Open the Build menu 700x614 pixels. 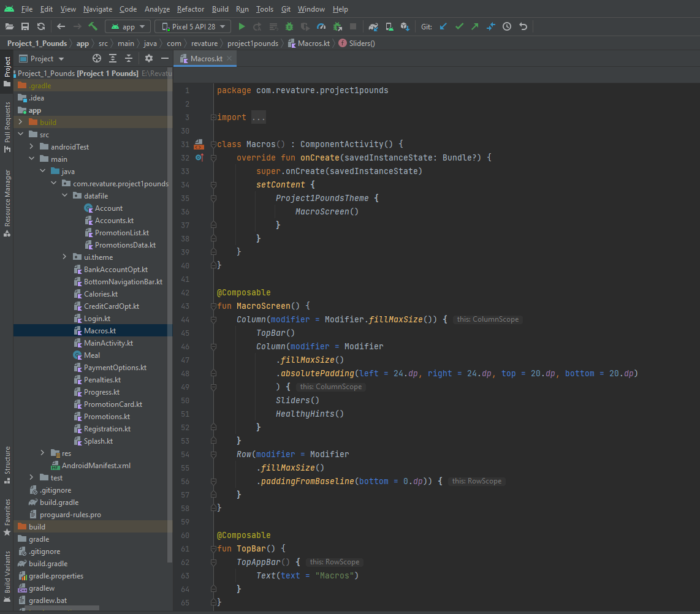point(220,9)
